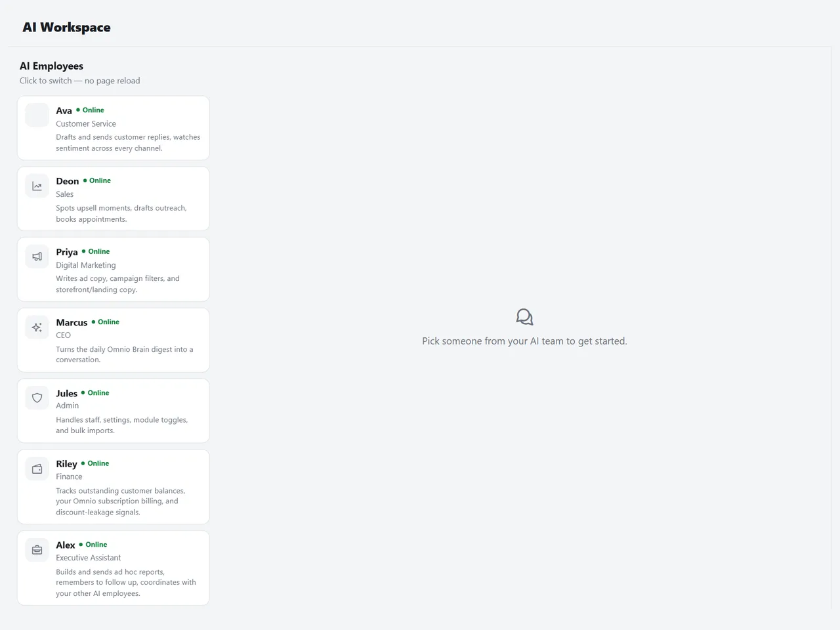The image size is (840, 630).
Task: Click the Online status next to Riley
Action: coord(95,463)
